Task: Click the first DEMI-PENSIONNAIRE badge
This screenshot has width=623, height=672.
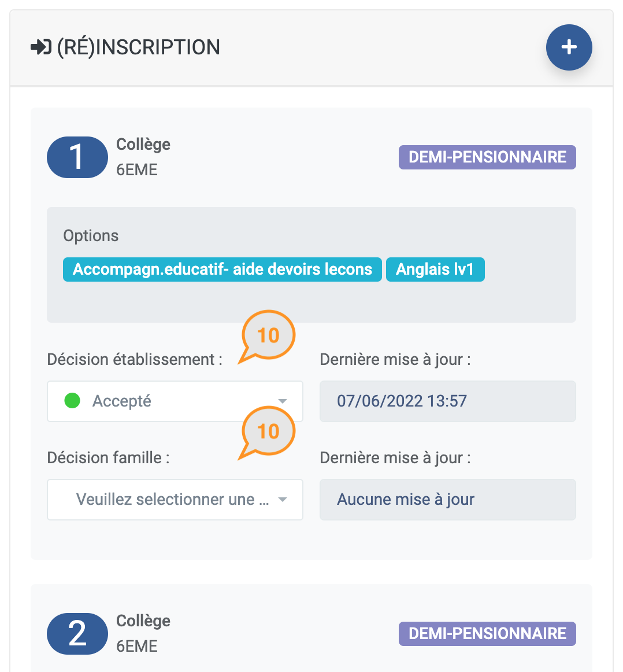Action: click(x=487, y=157)
